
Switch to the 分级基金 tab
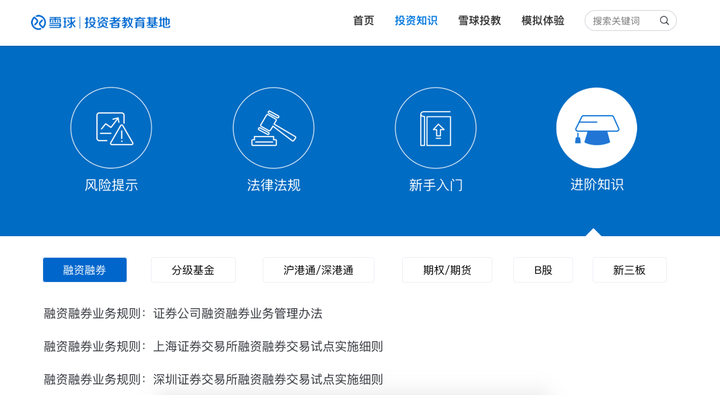coord(193,270)
